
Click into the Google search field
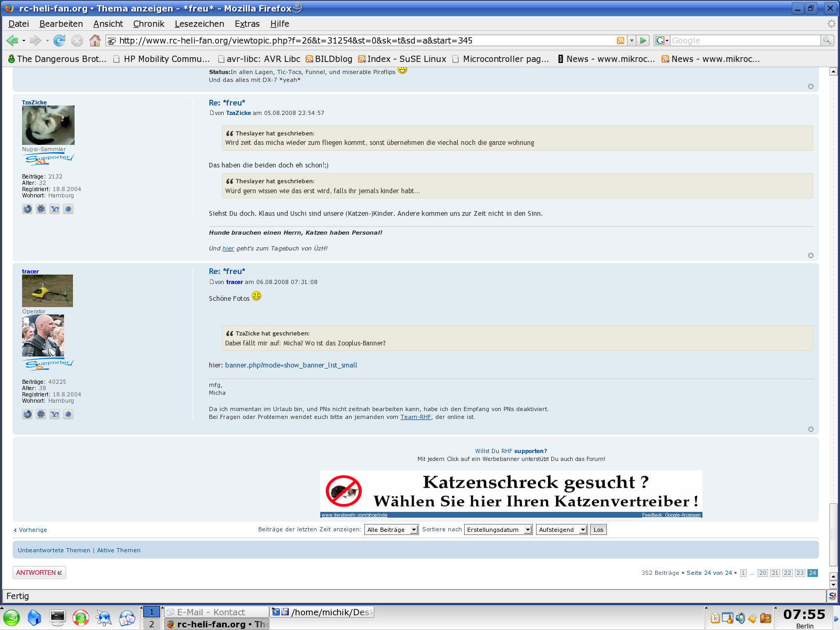[x=745, y=40]
